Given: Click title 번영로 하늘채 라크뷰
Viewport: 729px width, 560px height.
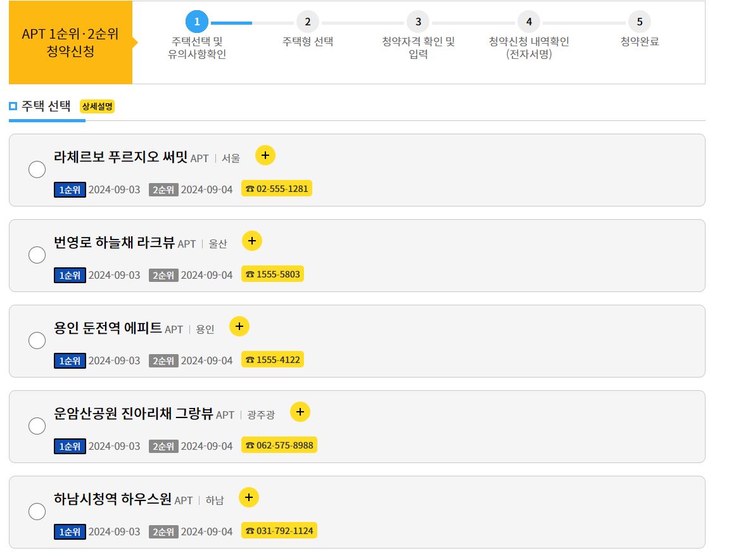Looking at the screenshot, I should pyautogui.click(x=114, y=243).
